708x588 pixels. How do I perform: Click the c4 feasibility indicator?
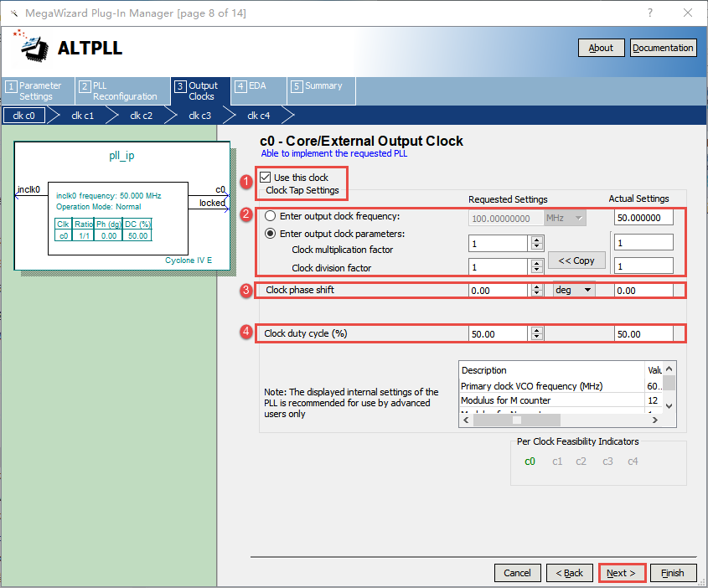(x=633, y=462)
